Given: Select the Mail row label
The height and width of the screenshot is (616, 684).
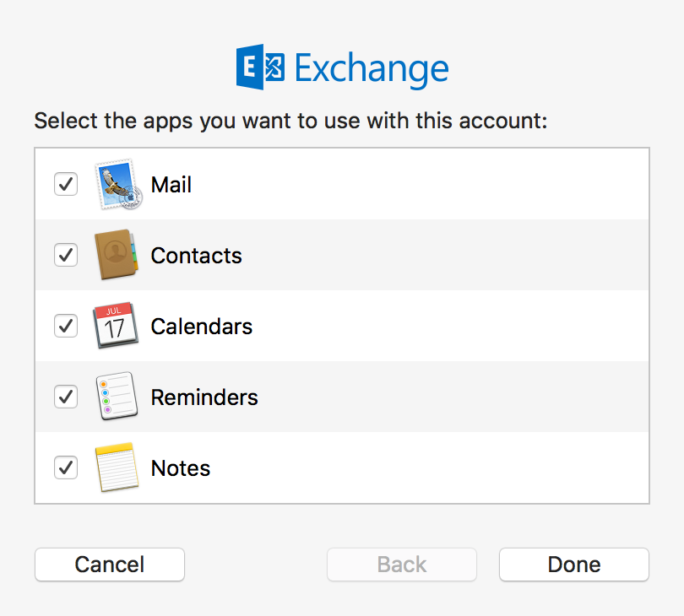Looking at the screenshot, I should (171, 185).
